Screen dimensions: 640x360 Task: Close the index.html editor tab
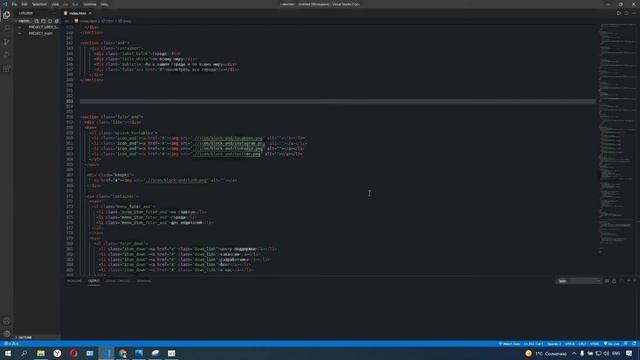pyautogui.click(x=90, y=13)
